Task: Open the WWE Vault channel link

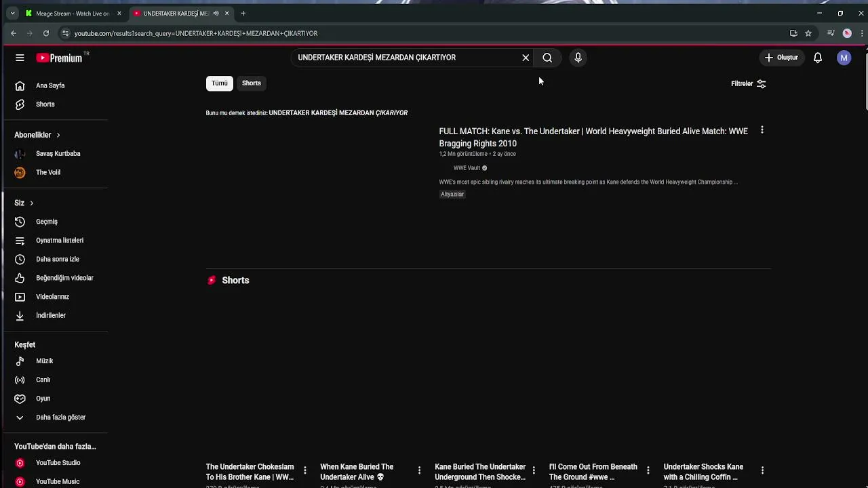Action: coord(467,168)
